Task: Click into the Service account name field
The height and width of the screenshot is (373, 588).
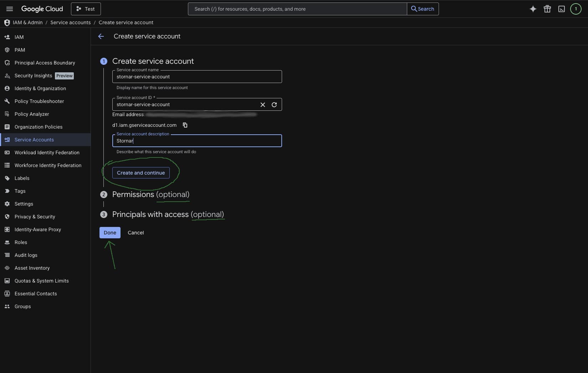Action: tap(197, 77)
